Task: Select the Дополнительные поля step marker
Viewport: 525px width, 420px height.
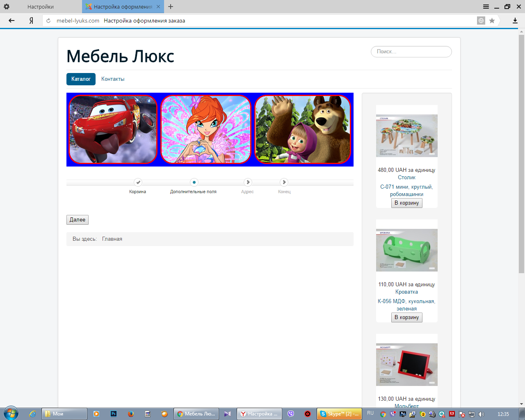Action: coord(194,182)
